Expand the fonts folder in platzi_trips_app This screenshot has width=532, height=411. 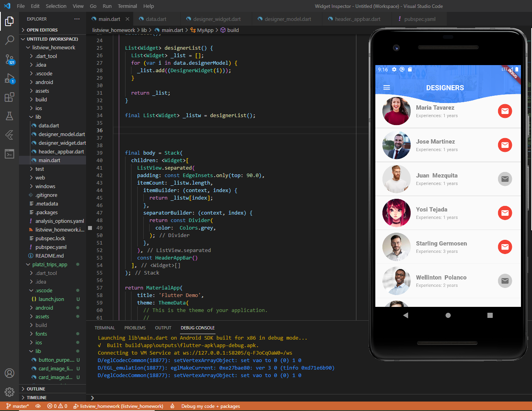pos(52,334)
